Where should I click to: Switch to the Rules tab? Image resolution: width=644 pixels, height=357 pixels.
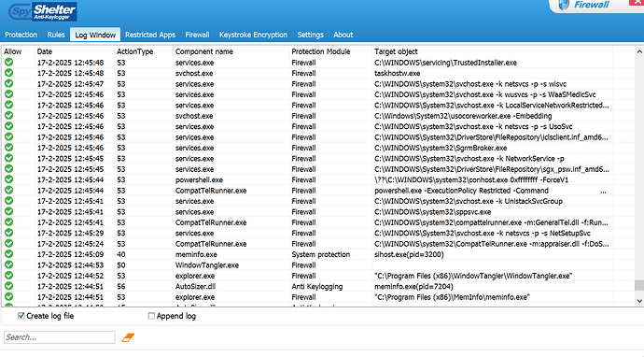56,35
